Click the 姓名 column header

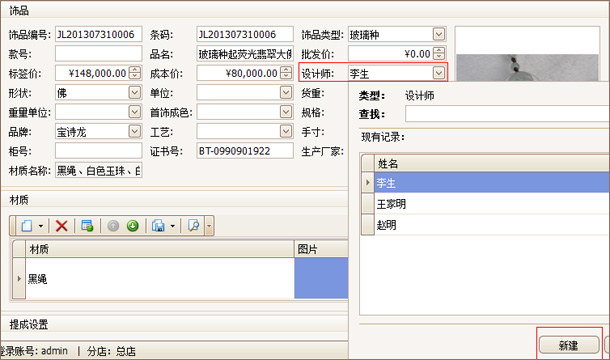pos(492,163)
